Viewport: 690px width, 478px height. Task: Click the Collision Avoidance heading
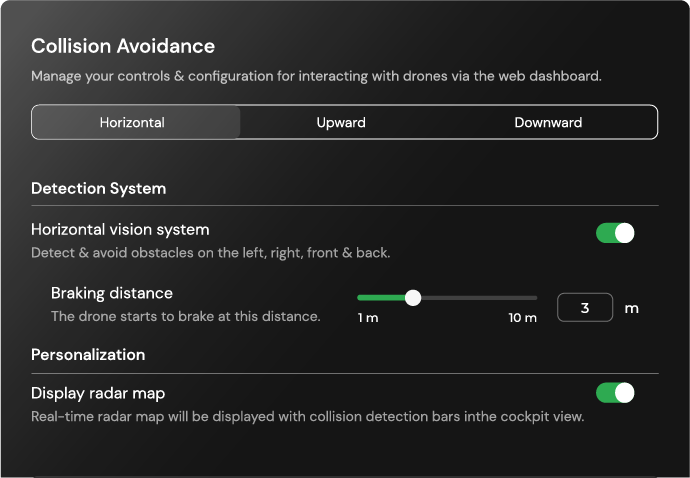(x=123, y=46)
